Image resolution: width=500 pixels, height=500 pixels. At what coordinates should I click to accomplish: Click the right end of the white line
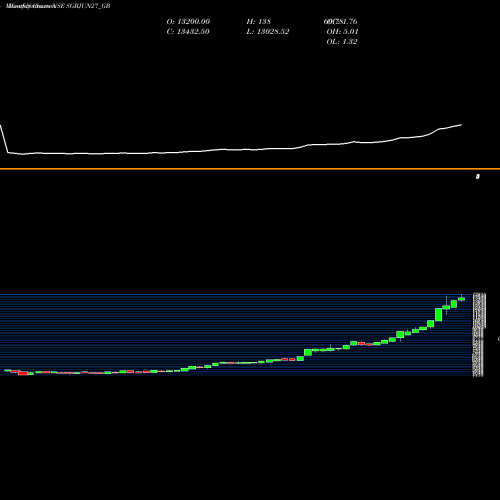(x=461, y=125)
